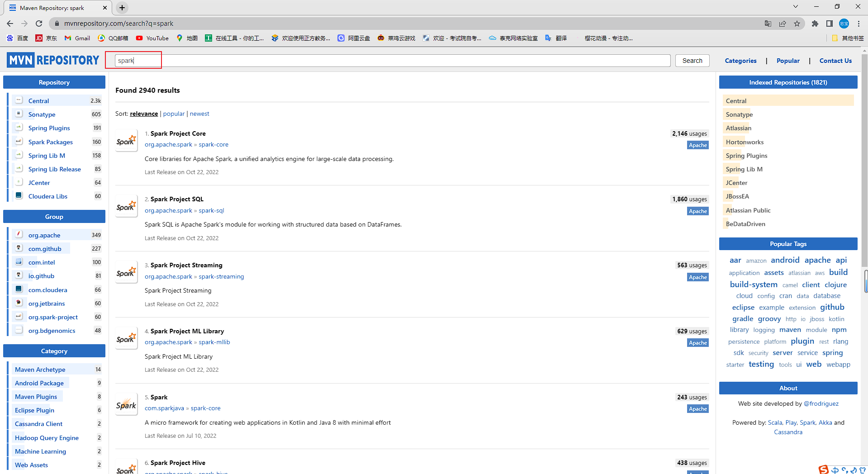The image size is (868, 474).
Task: Click Apache license badge for Spark SQL
Action: click(x=697, y=211)
